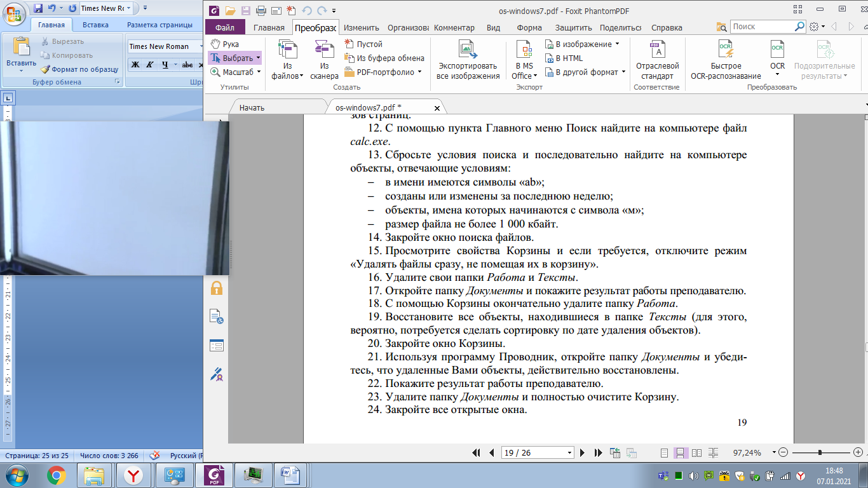The height and width of the screenshot is (488, 868).
Task: Open the Foxit settings gear dropdown
Action: tap(817, 27)
